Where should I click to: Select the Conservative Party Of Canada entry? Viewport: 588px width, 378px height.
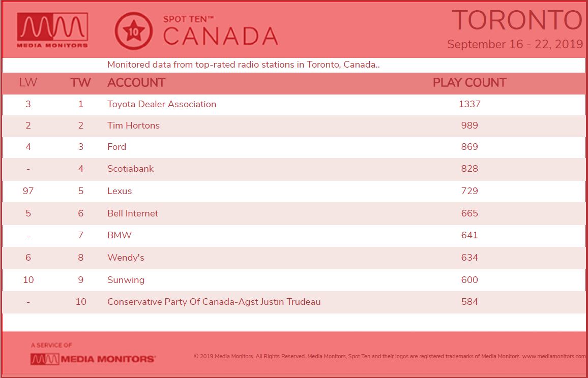tap(214, 302)
